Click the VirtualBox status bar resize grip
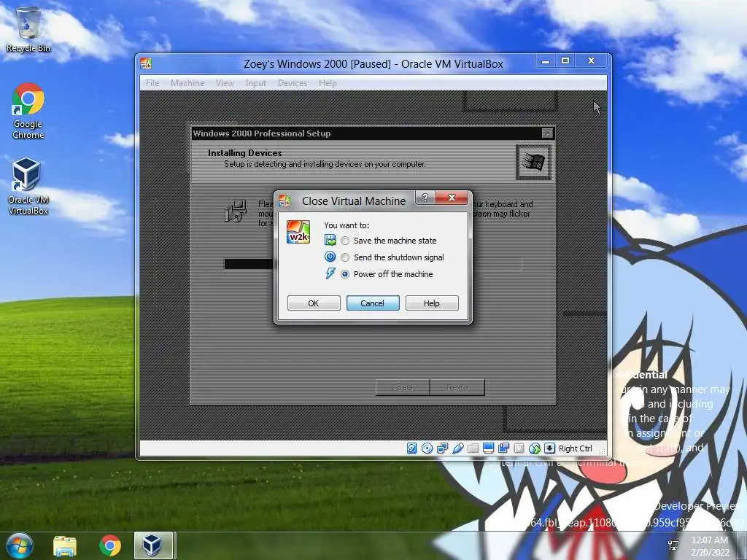 pos(603,451)
